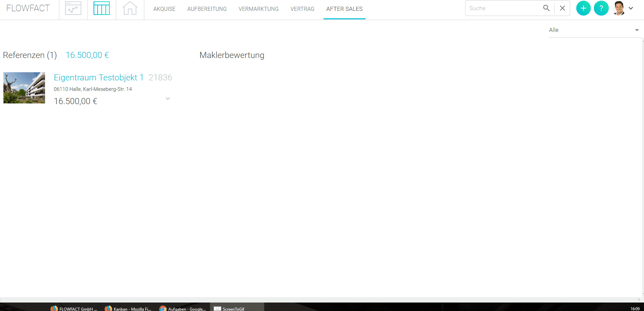Open the workflow dashboard icon

click(73, 8)
